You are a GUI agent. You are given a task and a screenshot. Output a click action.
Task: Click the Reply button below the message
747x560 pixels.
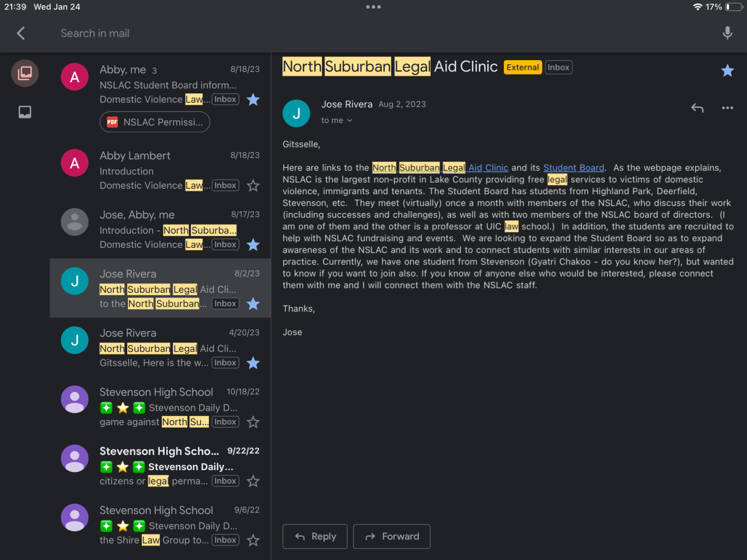[x=315, y=537]
